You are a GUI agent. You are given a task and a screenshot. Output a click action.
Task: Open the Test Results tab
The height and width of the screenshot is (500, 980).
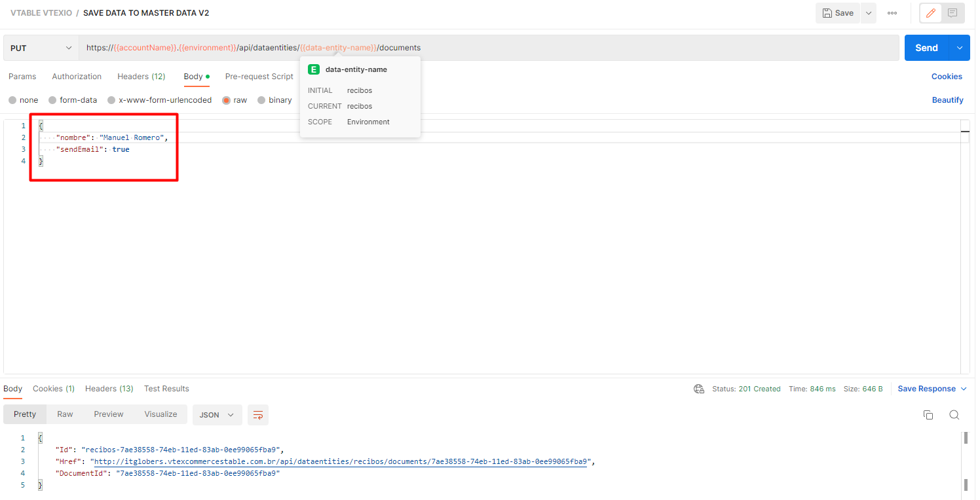166,389
